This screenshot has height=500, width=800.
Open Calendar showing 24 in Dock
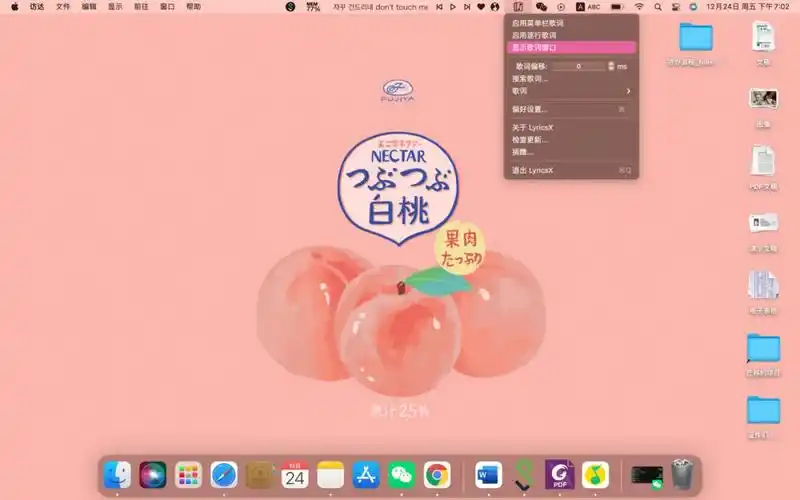(x=295, y=474)
